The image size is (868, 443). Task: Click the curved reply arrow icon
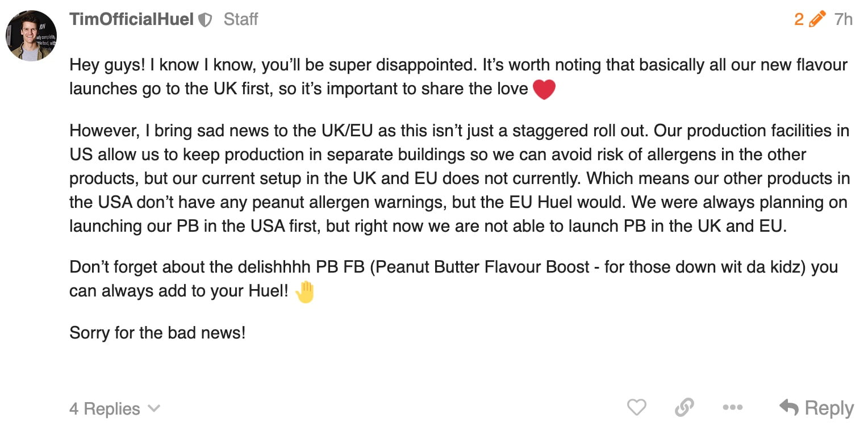point(789,407)
